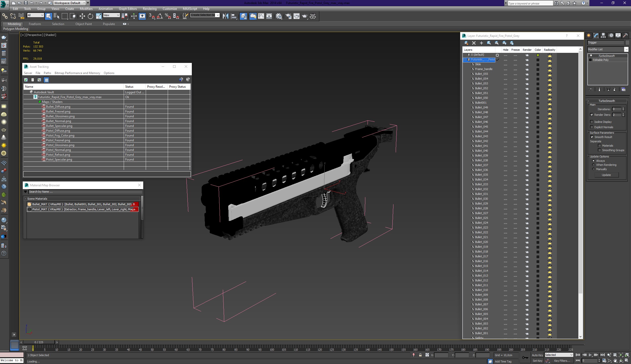Click the Select and Rotate tool
631x364 pixels.
point(90,16)
